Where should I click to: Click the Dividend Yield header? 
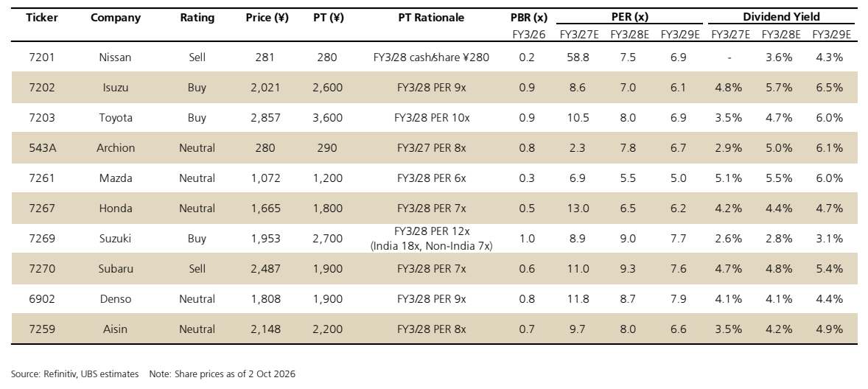tap(781, 17)
